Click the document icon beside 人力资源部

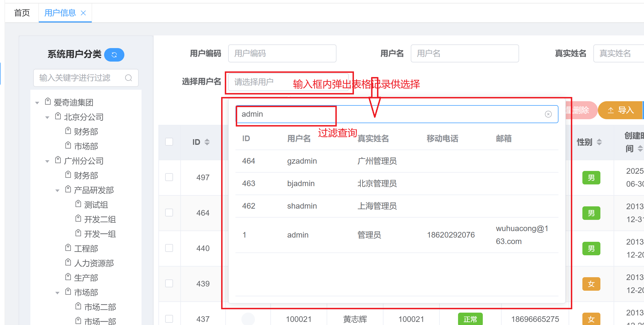(68, 262)
